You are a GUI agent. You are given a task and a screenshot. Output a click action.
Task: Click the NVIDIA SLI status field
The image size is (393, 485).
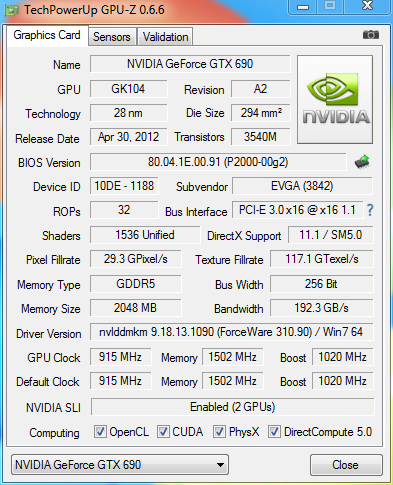[232, 407]
